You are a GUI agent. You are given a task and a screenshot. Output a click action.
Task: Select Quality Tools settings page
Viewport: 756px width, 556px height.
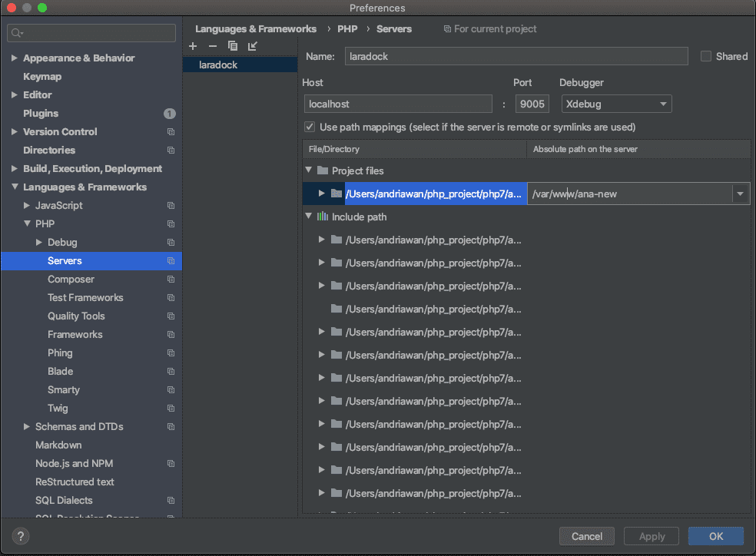[x=76, y=316]
